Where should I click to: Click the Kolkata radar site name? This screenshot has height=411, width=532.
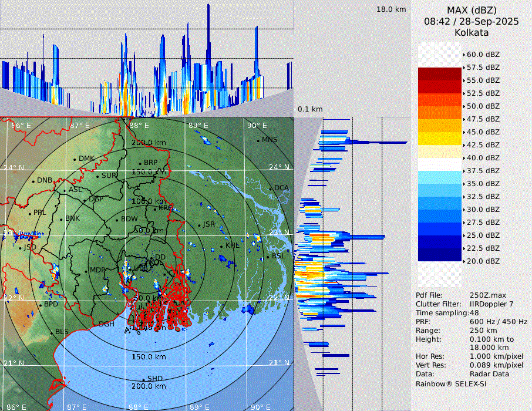click(472, 32)
